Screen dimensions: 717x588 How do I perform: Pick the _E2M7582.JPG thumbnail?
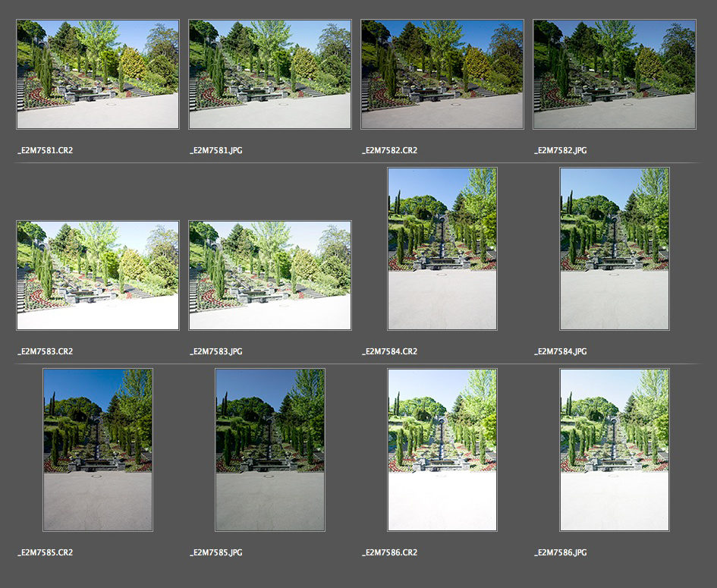615,74
